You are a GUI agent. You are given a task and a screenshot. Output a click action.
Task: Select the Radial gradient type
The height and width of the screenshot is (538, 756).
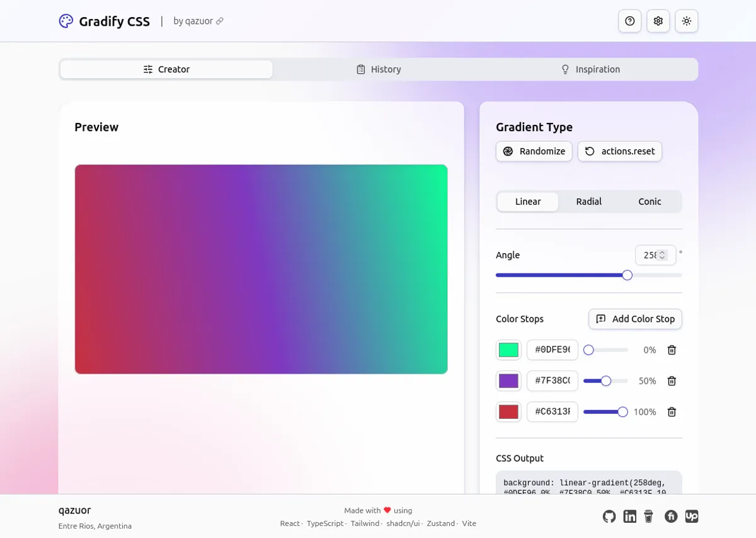click(x=588, y=201)
